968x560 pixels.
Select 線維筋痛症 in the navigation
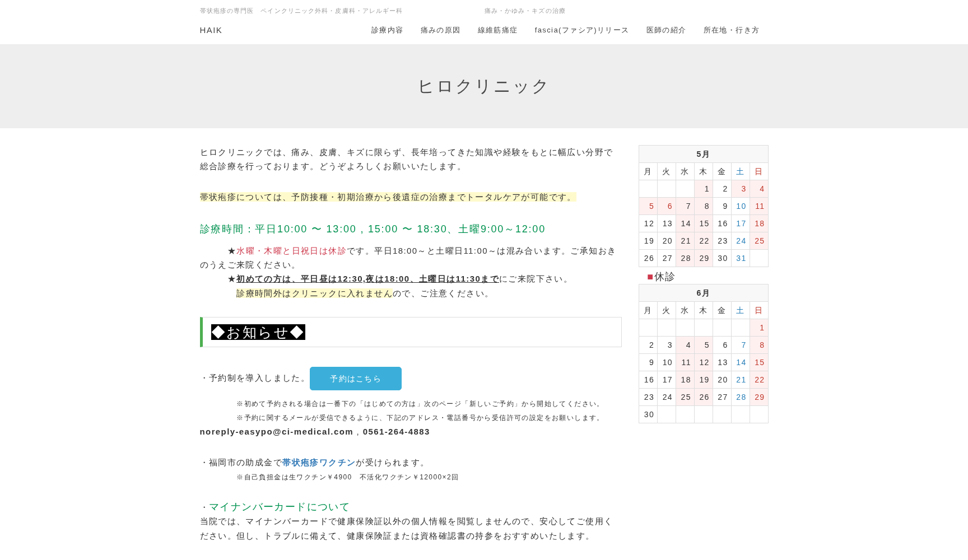click(497, 30)
